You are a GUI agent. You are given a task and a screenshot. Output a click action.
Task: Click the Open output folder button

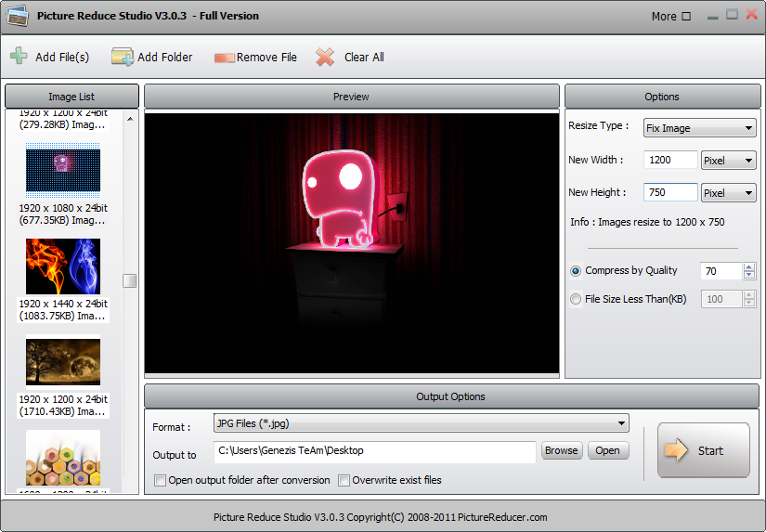tap(608, 450)
